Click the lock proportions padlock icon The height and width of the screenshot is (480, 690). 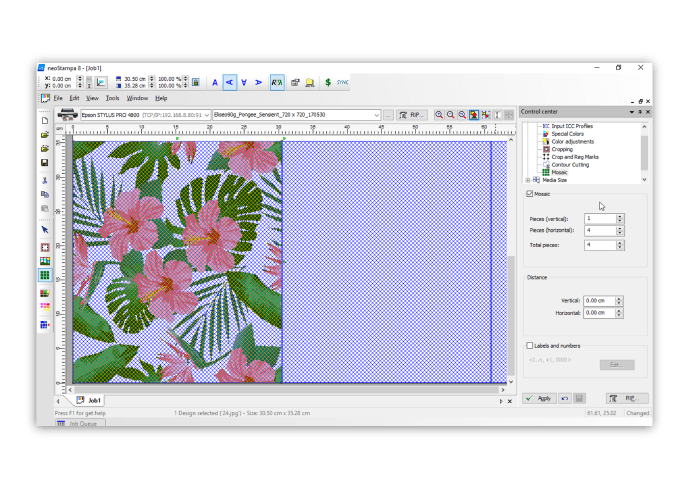click(x=196, y=82)
